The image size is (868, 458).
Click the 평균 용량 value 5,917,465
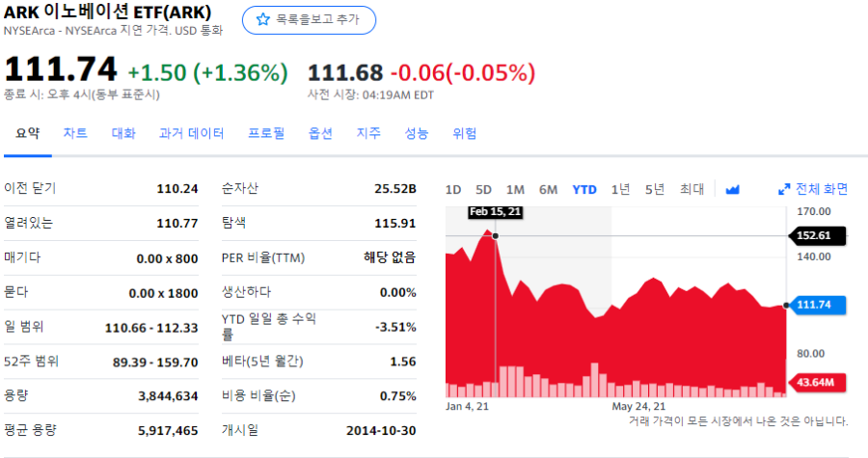tap(168, 431)
